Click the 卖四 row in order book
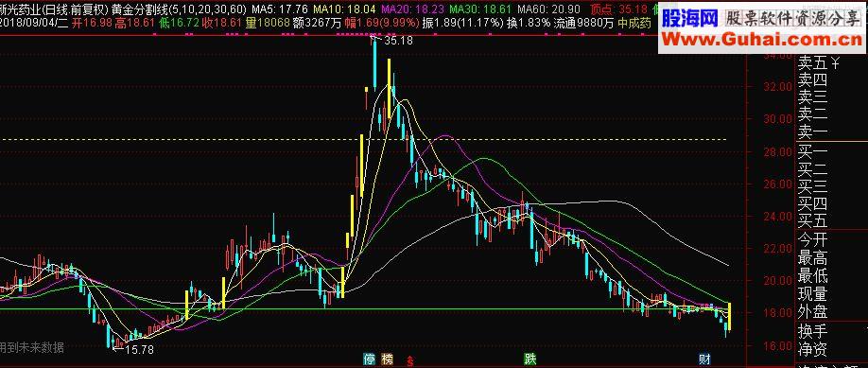Image resolution: width=868 pixels, height=368 pixels. (x=812, y=81)
